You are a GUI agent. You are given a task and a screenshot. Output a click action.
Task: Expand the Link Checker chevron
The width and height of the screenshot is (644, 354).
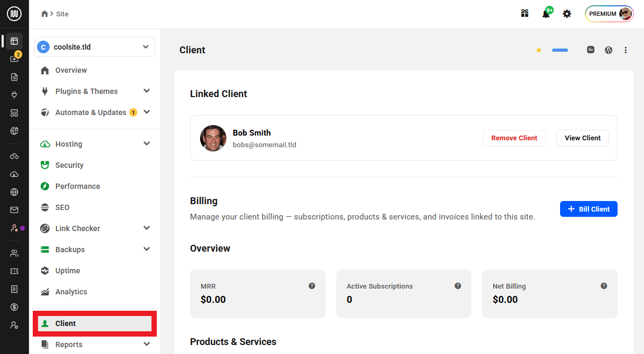[147, 228]
